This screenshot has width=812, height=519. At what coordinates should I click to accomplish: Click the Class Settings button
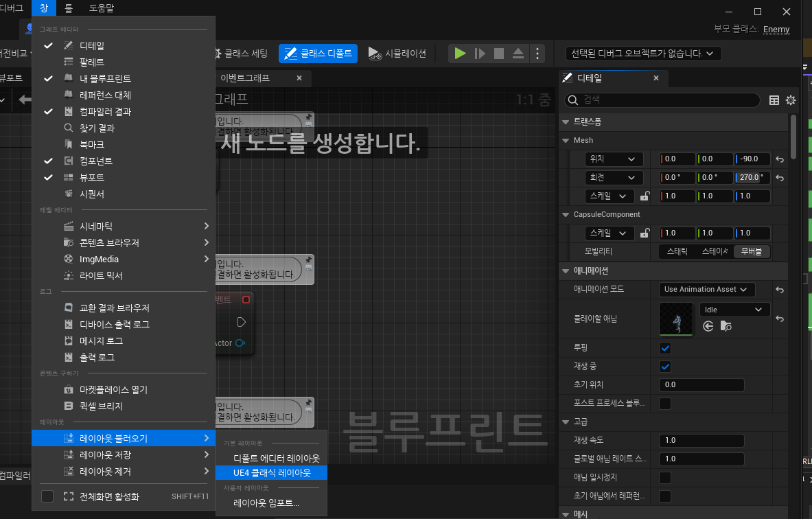click(x=240, y=54)
